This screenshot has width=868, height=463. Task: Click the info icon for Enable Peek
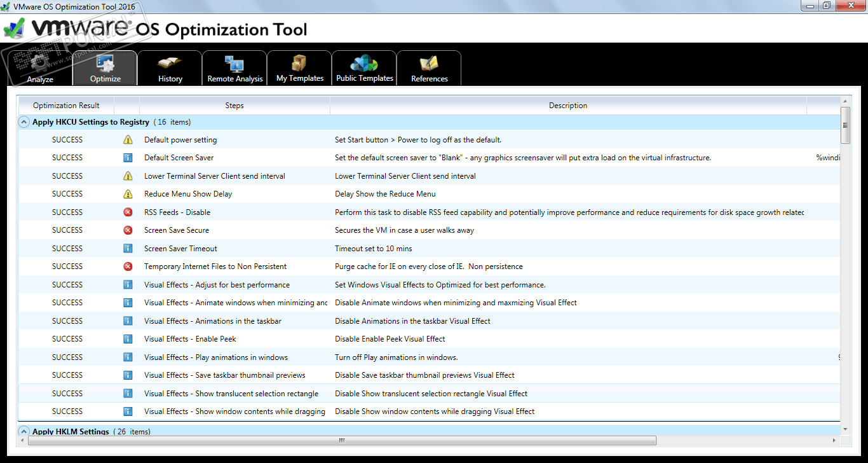pos(128,339)
